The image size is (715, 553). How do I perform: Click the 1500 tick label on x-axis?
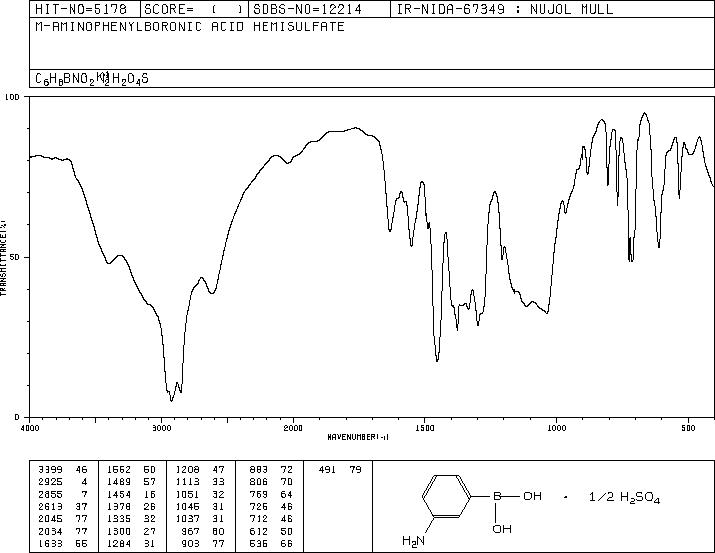coord(425,428)
